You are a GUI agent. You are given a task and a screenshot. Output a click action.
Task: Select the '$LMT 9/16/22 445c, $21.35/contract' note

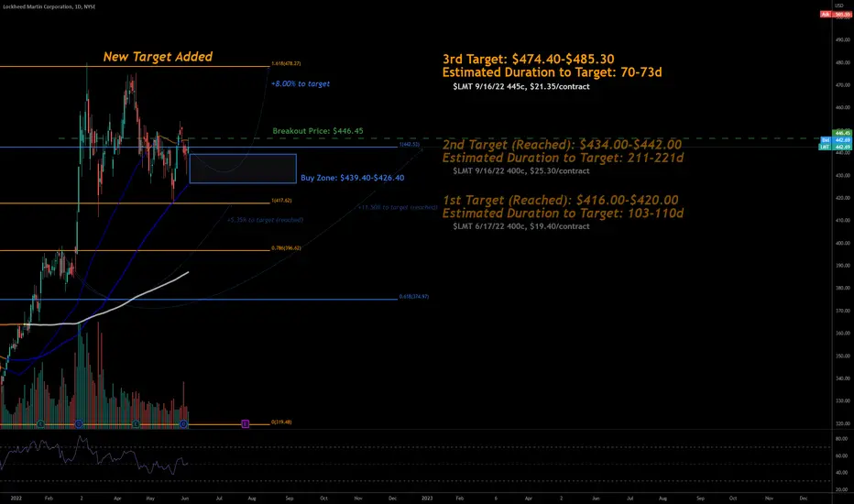click(x=521, y=87)
